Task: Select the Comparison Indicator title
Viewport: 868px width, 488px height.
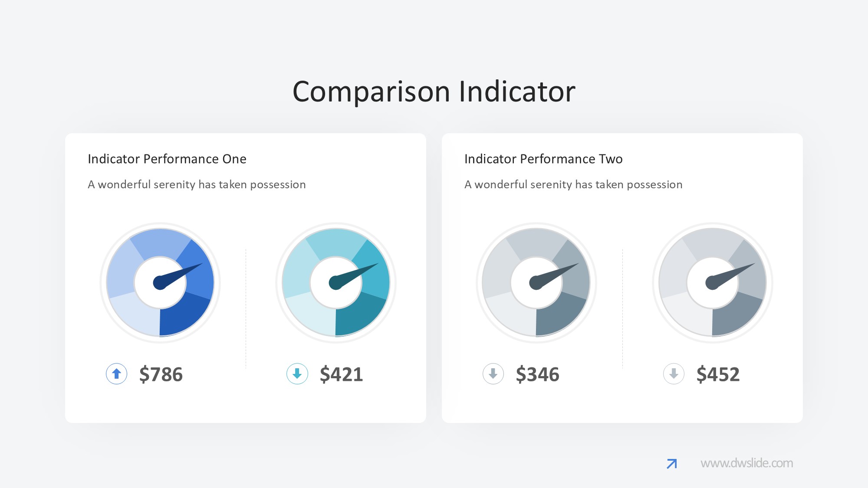Action: point(434,92)
